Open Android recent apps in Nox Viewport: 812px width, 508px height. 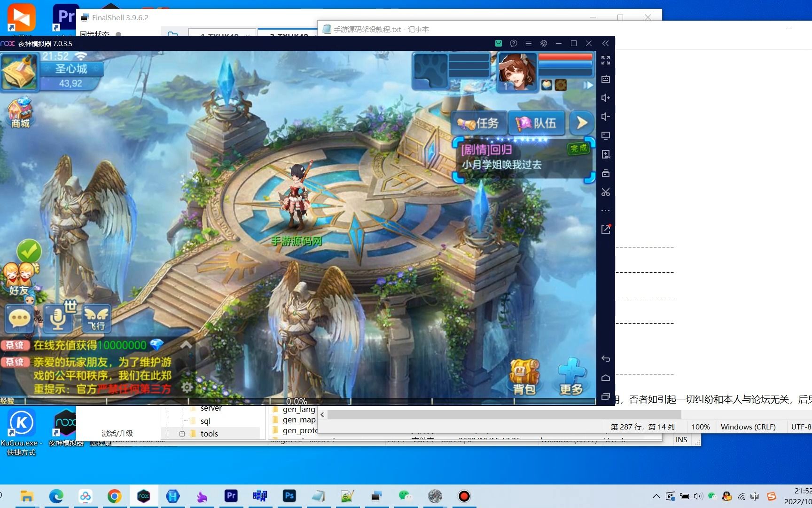pyautogui.click(x=606, y=397)
